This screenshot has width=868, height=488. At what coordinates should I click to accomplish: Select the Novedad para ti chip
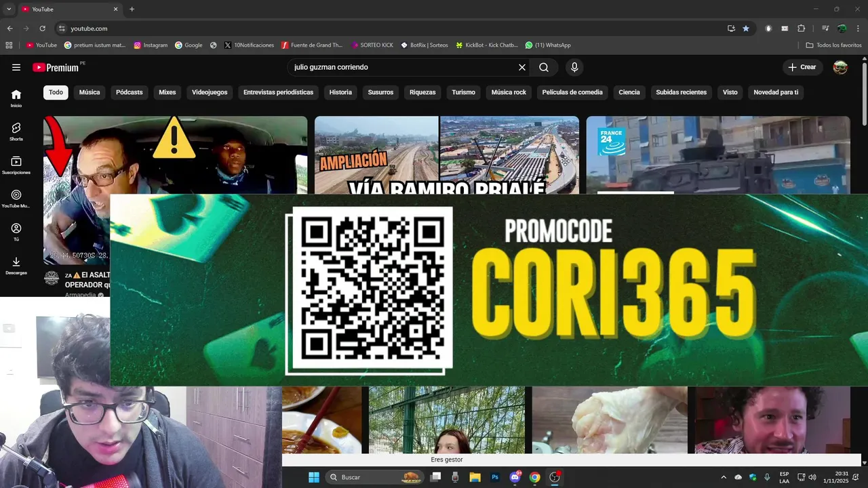tap(776, 92)
